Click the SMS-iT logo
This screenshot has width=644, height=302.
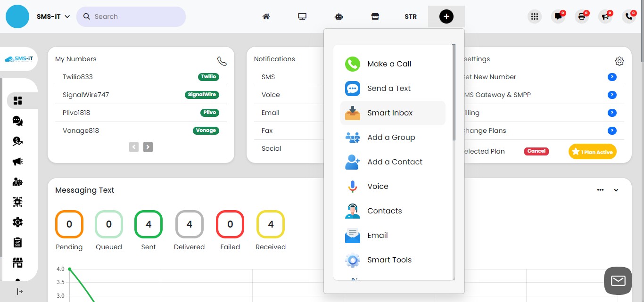(19, 59)
